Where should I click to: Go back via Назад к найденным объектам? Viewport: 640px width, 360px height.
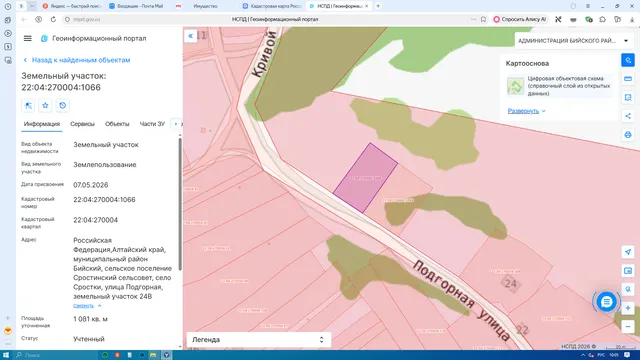pos(76,60)
